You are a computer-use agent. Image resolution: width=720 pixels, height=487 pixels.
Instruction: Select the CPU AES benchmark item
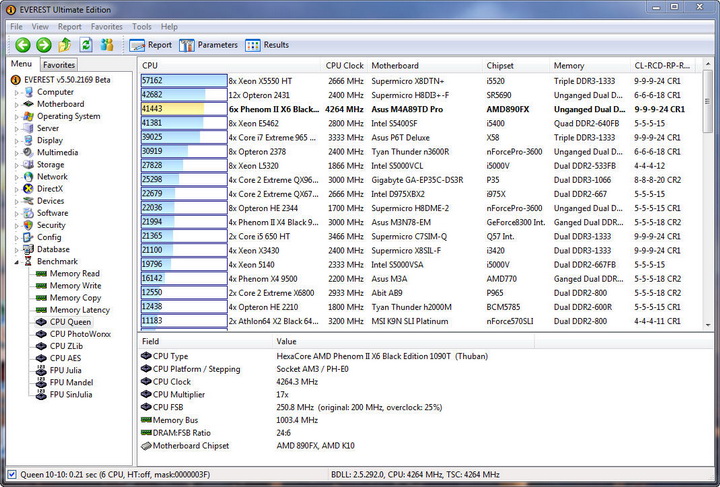point(65,358)
